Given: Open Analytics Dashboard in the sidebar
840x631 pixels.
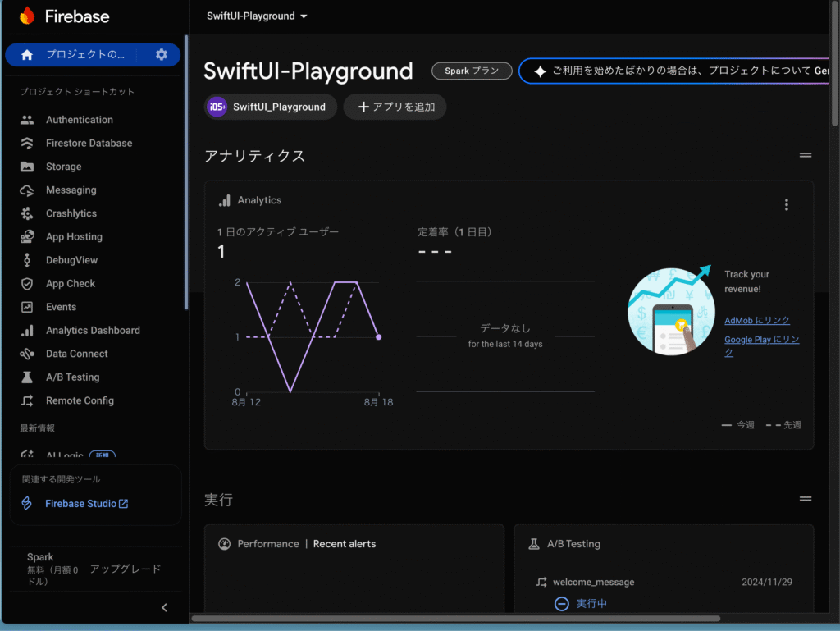Looking at the screenshot, I should (94, 331).
